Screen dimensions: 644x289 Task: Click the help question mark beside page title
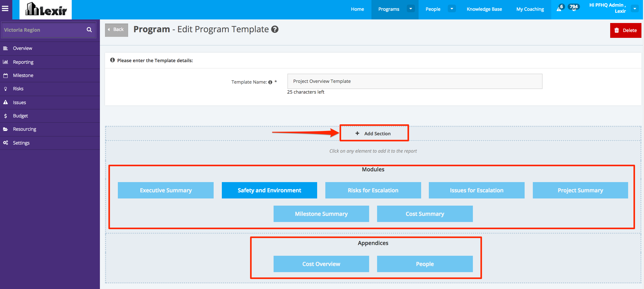(275, 29)
